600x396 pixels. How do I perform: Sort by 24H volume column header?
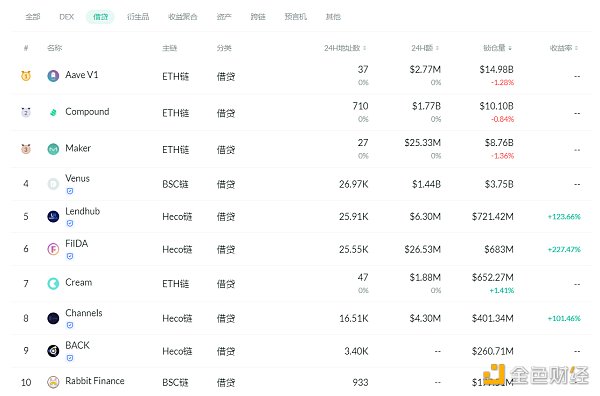[425, 48]
